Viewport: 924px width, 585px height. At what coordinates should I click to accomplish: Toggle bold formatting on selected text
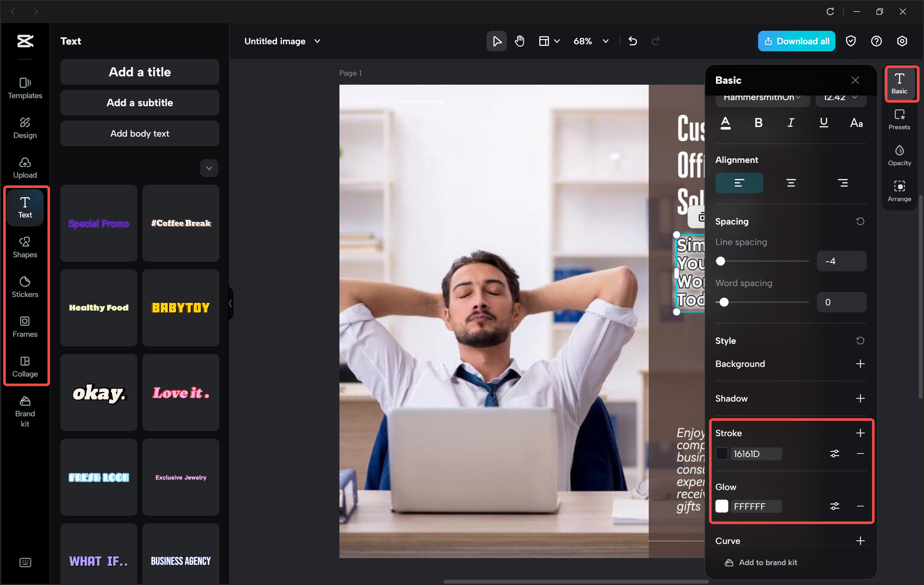point(758,123)
